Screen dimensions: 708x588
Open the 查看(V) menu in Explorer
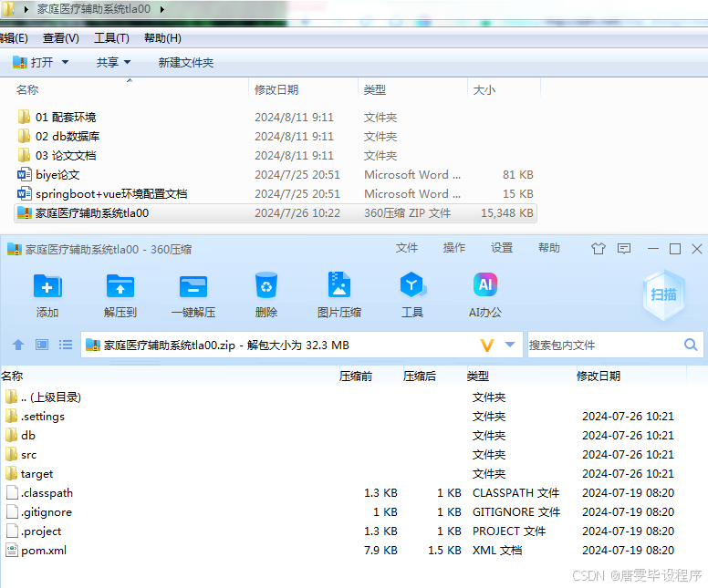[60, 38]
